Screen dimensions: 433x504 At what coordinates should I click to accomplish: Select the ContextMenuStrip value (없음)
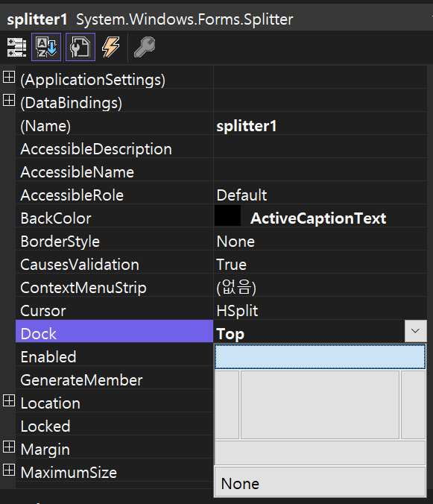coord(320,286)
